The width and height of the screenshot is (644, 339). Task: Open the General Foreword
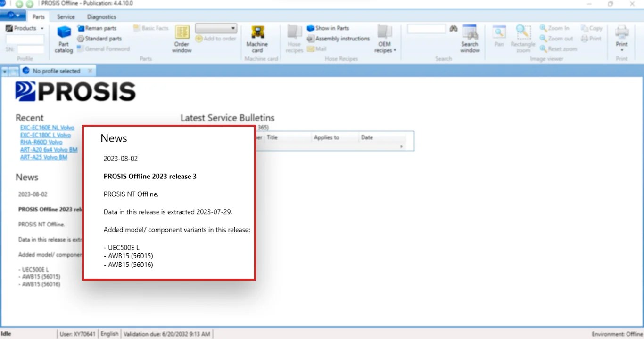pyautogui.click(x=103, y=48)
